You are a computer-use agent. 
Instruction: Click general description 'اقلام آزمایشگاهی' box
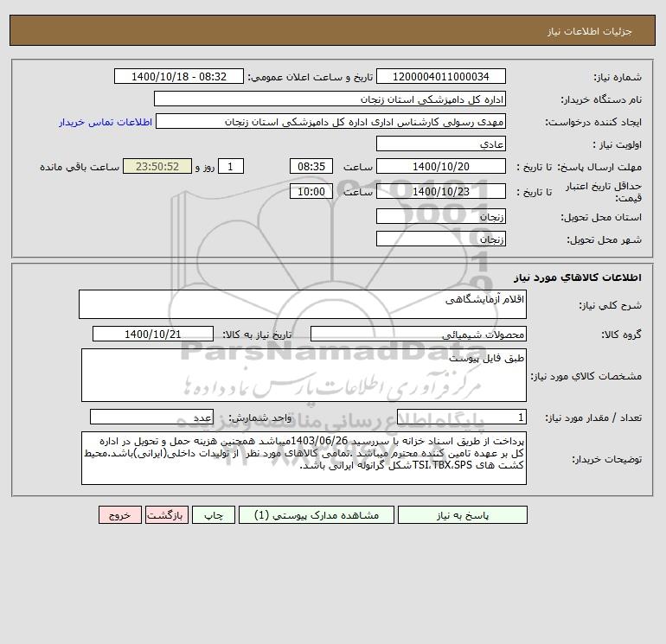coord(303,304)
